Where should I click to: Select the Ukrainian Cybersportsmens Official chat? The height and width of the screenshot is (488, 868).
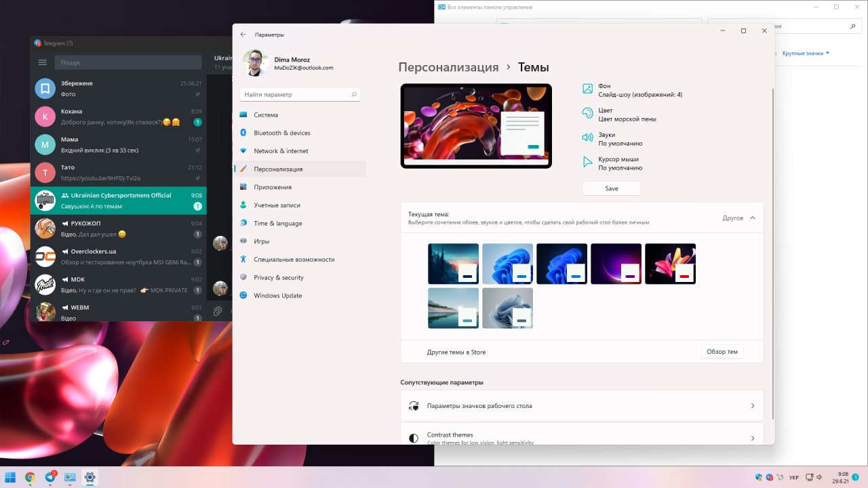pyautogui.click(x=118, y=201)
